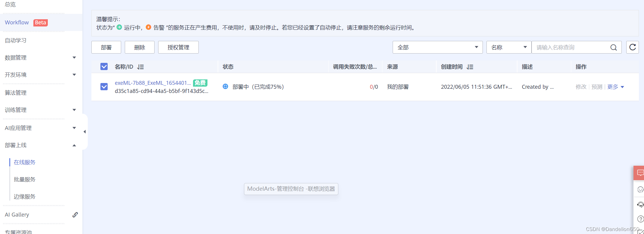
Task: Expand the 数据管理 menu arrow
Action: point(74,57)
